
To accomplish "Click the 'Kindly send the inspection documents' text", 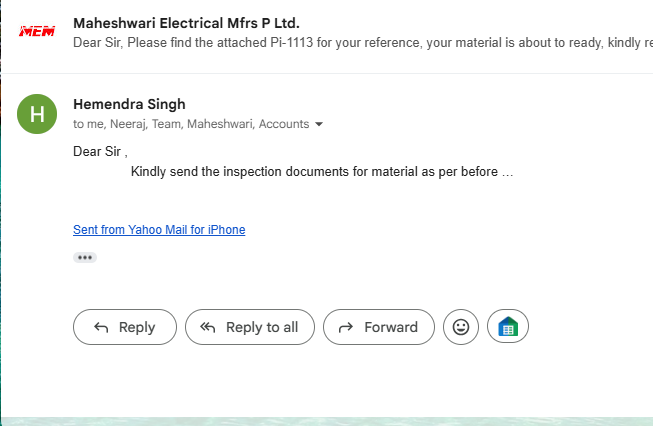I will point(321,172).
